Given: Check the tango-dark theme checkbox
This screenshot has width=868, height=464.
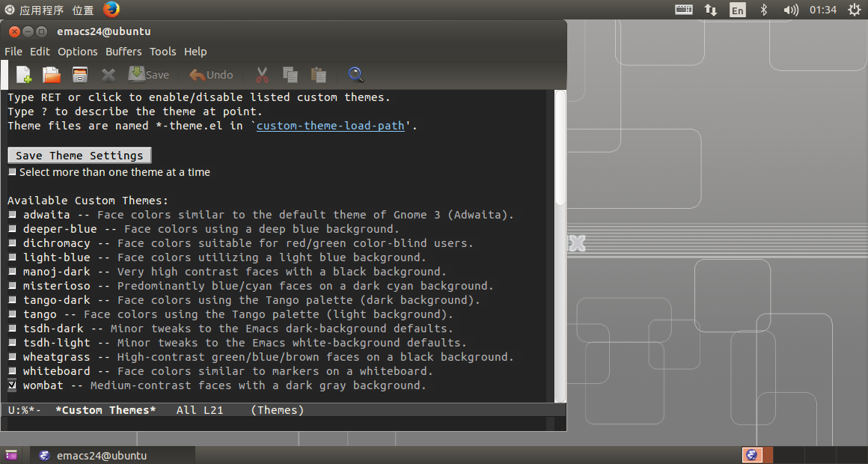Looking at the screenshot, I should pyautogui.click(x=12, y=300).
